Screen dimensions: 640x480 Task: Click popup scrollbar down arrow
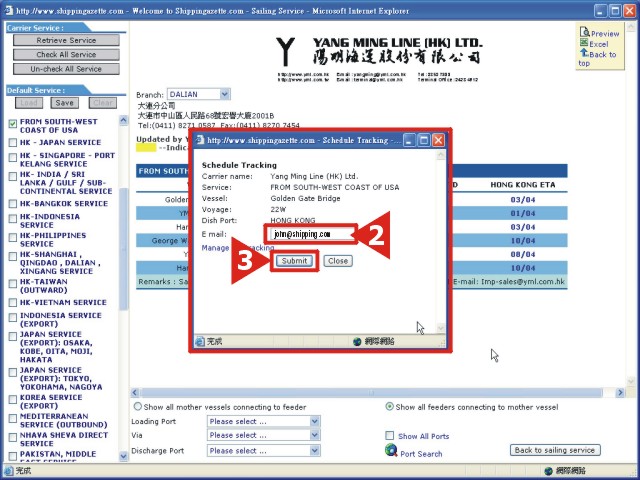click(x=441, y=328)
